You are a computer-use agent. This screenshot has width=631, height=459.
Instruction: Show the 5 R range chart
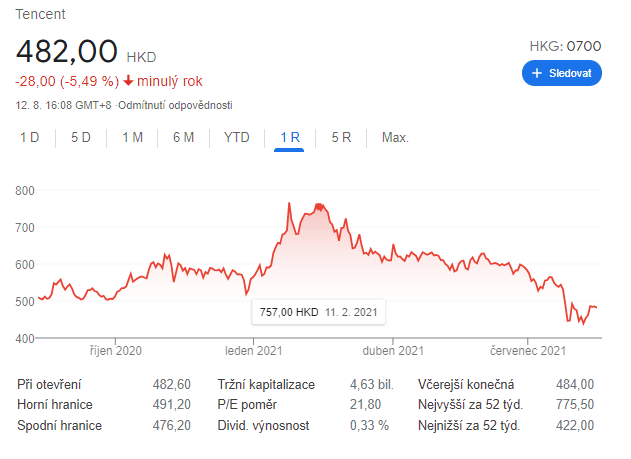click(341, 137)
